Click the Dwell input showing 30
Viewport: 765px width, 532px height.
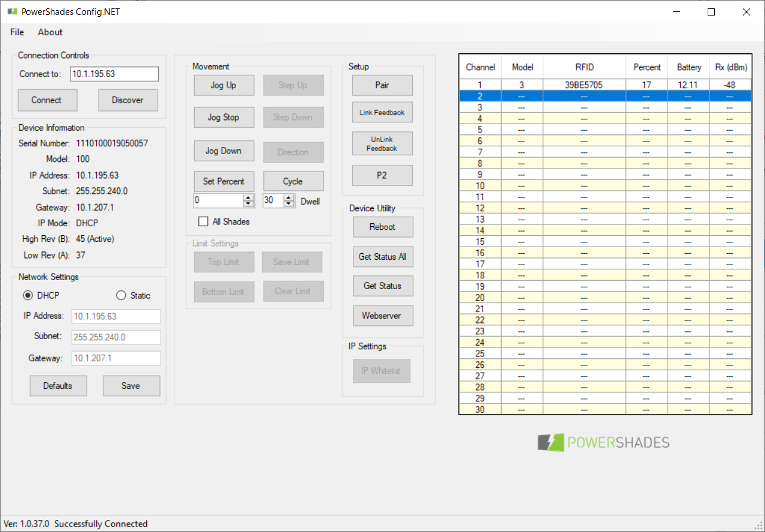click(x=273, y=201)
